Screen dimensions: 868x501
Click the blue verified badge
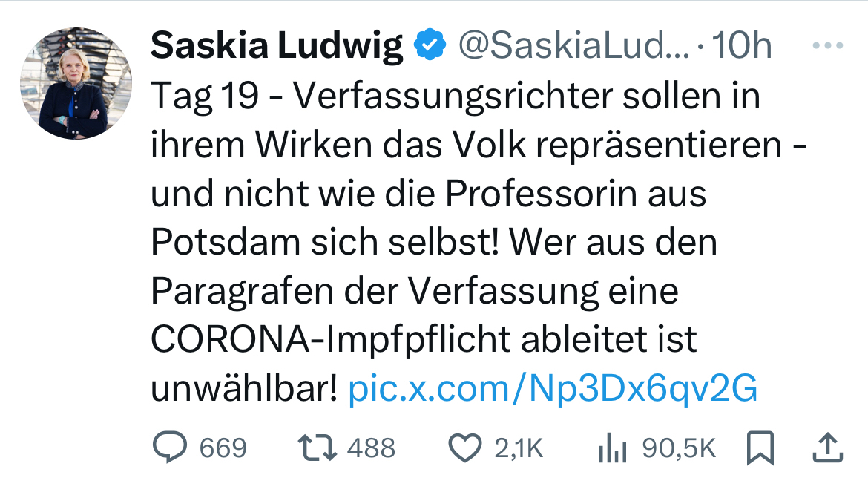point(430,46)
